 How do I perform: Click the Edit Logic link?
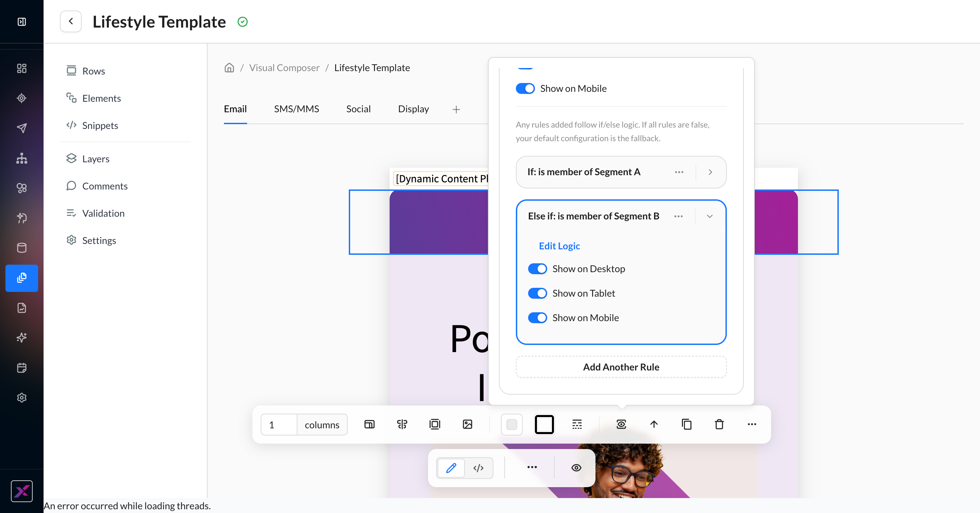[x=559, y=246]
